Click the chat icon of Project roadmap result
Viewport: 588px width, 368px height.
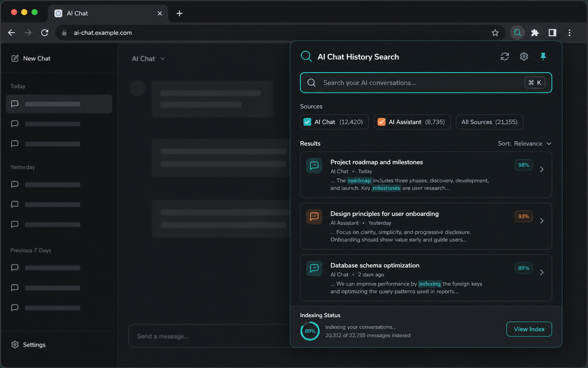point(314,166)
